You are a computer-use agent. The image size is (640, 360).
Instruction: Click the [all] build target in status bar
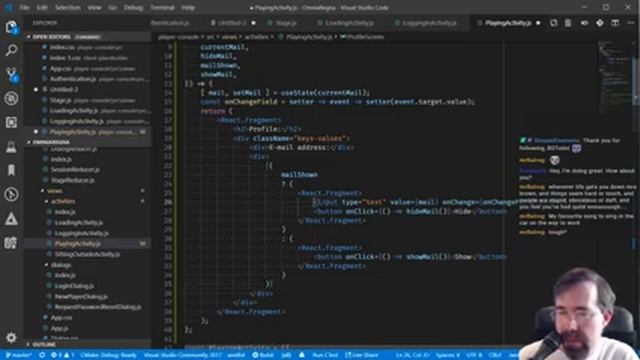(x=286, y=355)
